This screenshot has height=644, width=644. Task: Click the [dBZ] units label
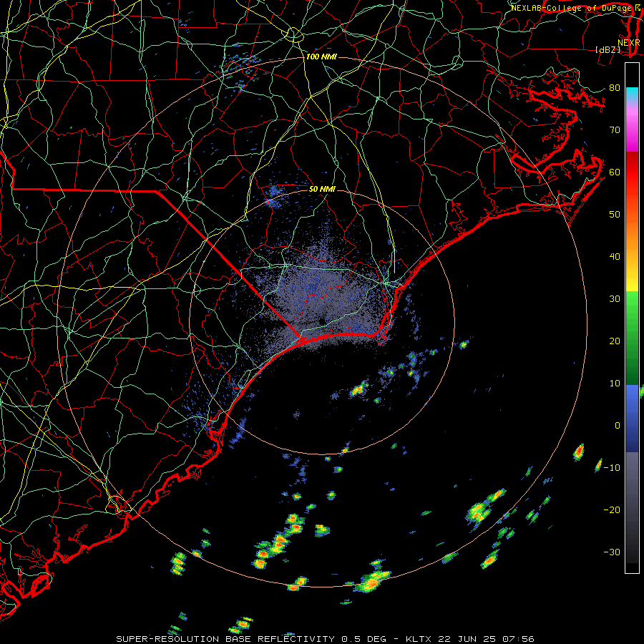click(608, 49)
